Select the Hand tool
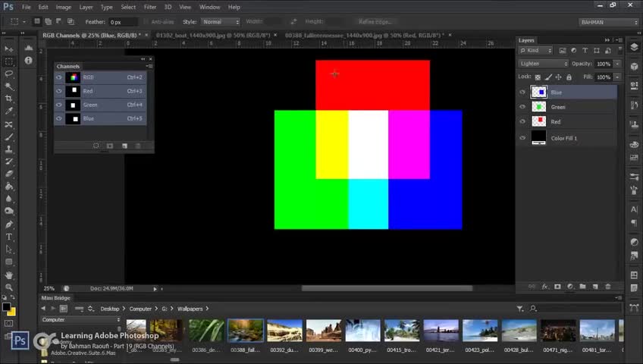This screenshot has height=364, width=643. (8, 275)
